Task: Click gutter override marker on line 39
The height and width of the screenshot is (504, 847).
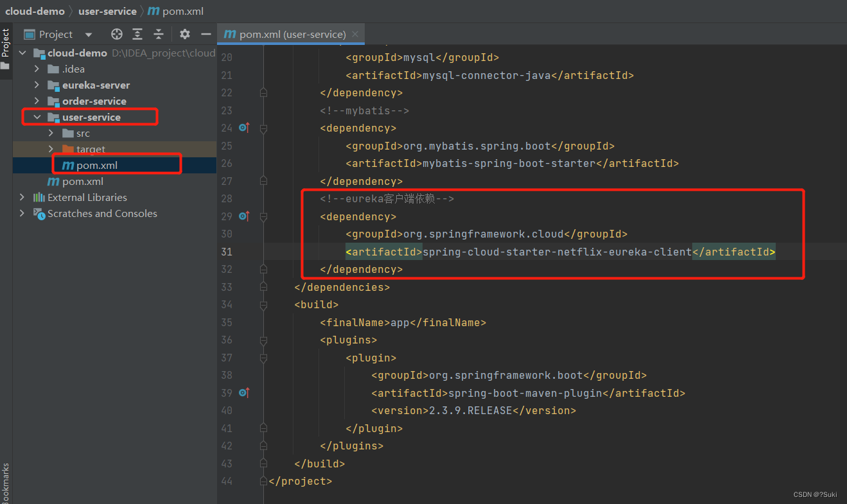Action: pyautogui.click(x=243, y=392)
